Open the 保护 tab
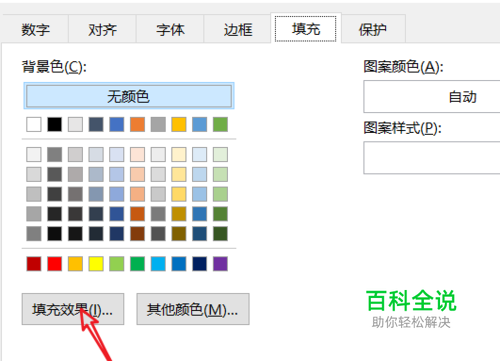The width and height of the screenshot is (500, 361). [x=373, y=29]
